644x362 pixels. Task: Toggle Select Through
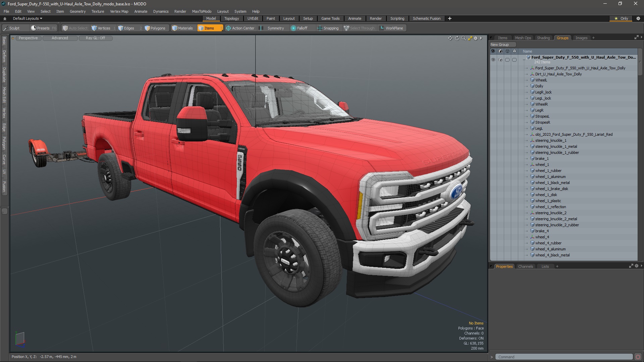[359, 28]
